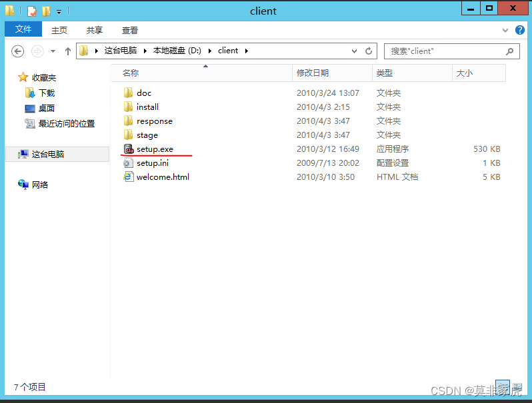Click the 530 KB size cell
Image resolution: width=532 pixels, height=403 pixels.
[x=487, y=149]
